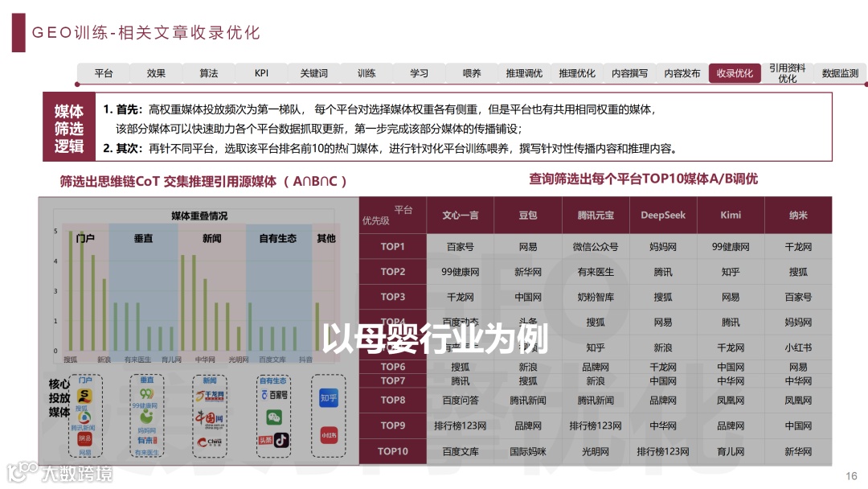This screenshot has height=489, width=868.
Task: Click the 百家号 logo icon
Action: [274, 395]
